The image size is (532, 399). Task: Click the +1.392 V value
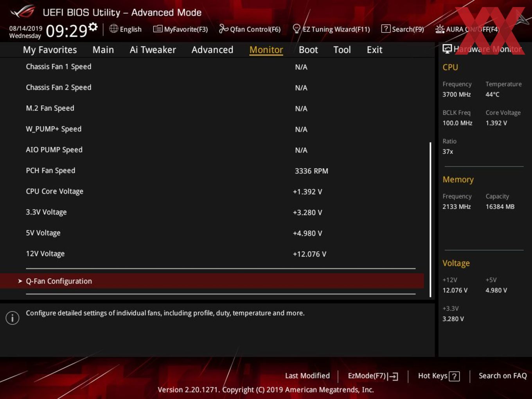[x=307, y=192]
